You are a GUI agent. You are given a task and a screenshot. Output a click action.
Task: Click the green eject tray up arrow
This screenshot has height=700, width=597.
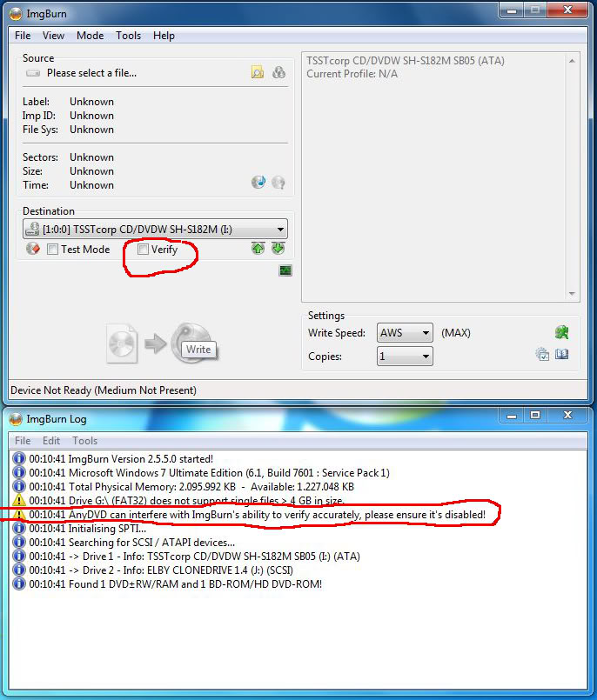(258, 248)
